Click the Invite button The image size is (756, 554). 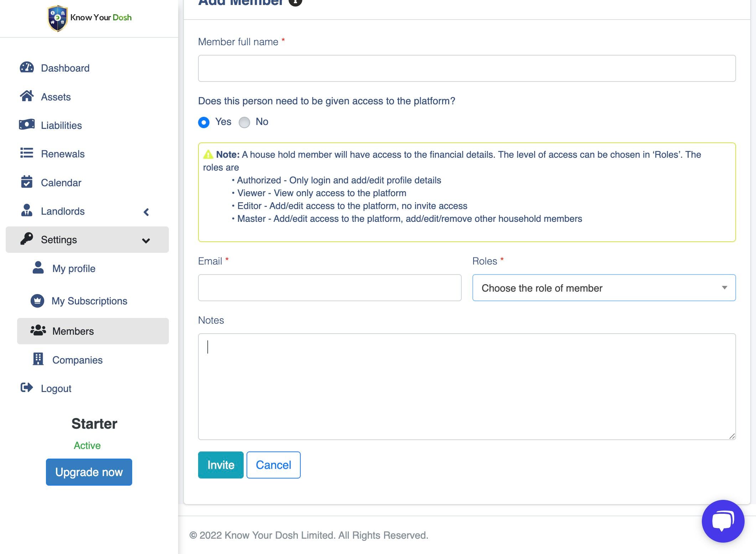pos(221,465)
